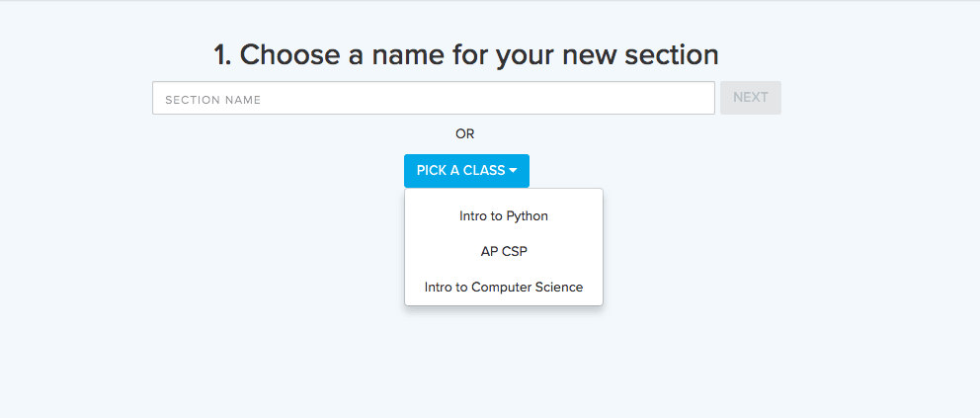Screen dimensions: 980x418
Task: Choose the AP CSP class option
Action: [x=503, y=251]
